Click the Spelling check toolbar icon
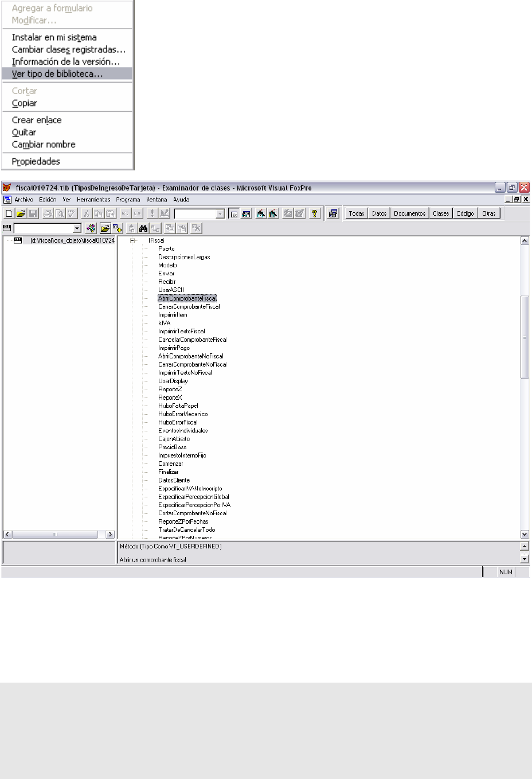The image size is (532, 779). (x=71, y=213)
